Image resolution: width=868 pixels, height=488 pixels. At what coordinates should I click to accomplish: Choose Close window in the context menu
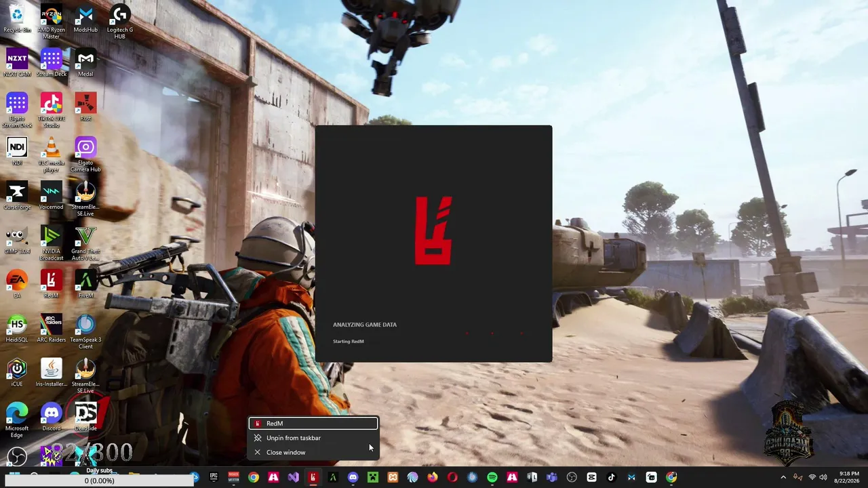pos(313,452)
